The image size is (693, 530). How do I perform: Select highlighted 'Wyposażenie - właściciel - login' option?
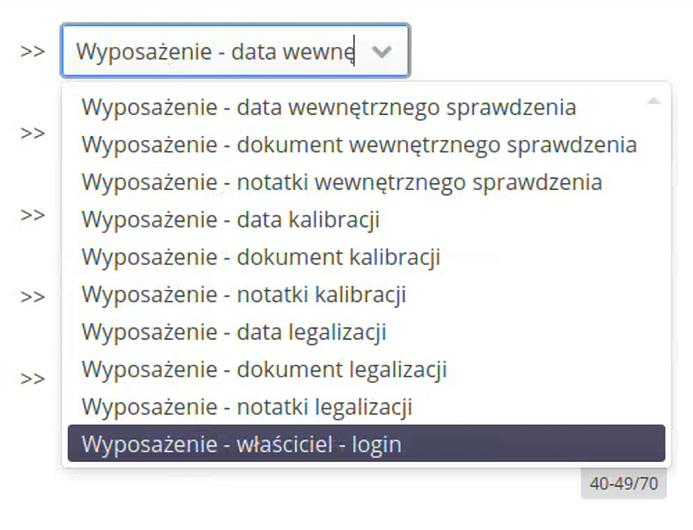366,444
